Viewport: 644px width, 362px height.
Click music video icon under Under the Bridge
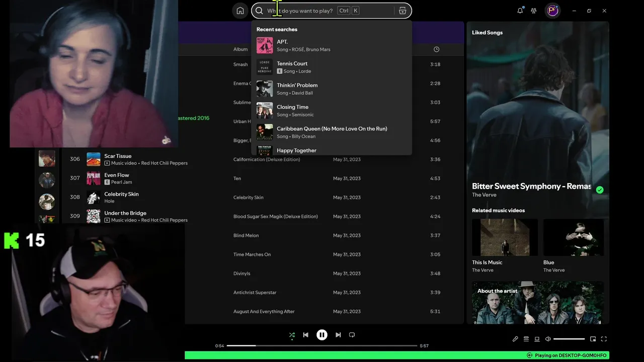pos(107,220)
